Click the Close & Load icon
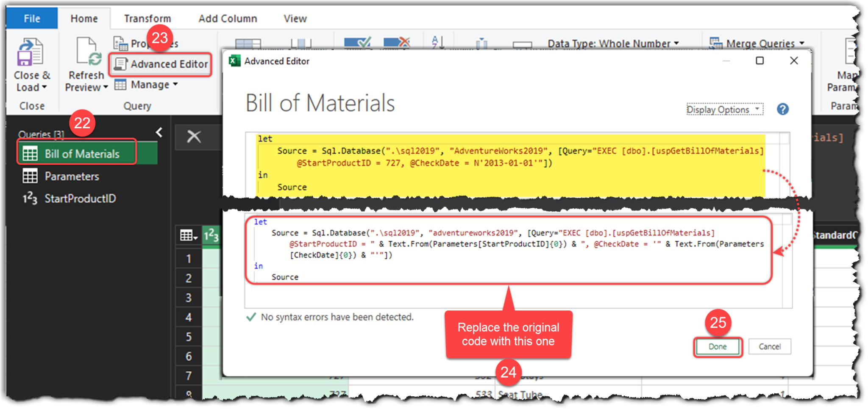868x409 pixels. [30, 52]
